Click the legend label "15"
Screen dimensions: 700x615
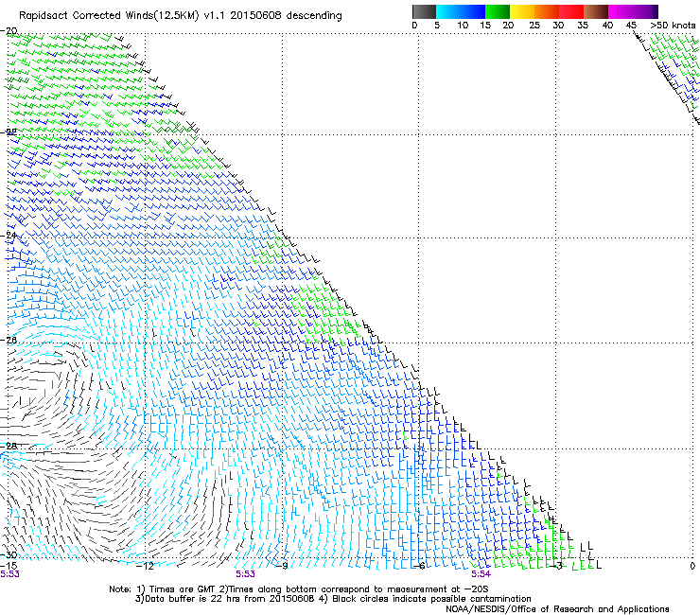coord(485,26)
